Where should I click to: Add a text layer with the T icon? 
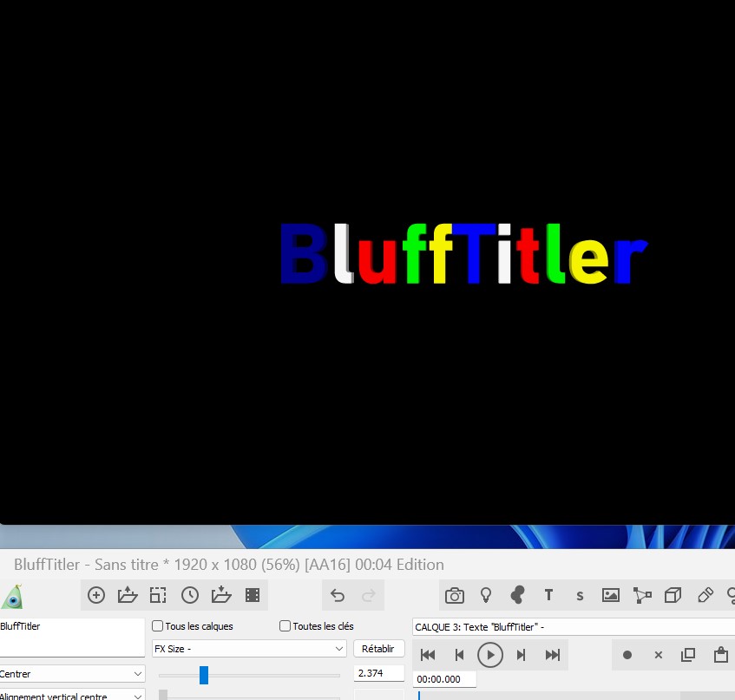pyautogui.click(x=548, y=595)
